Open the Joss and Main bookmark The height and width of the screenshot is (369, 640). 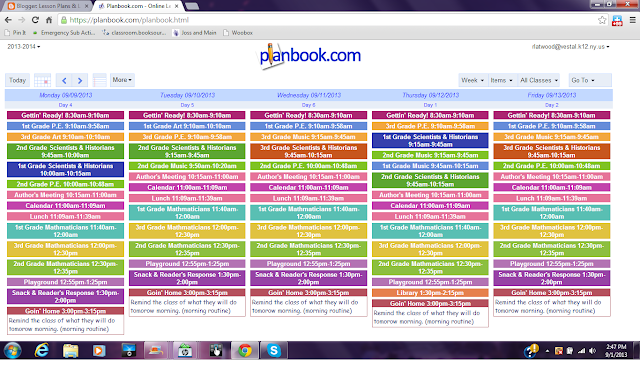[195, 33]
